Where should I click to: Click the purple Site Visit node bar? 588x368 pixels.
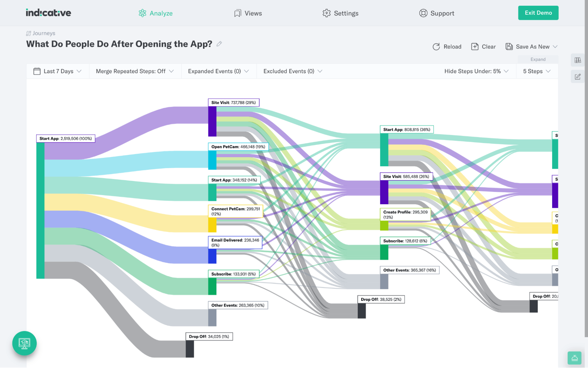click(x=212, y=121)
